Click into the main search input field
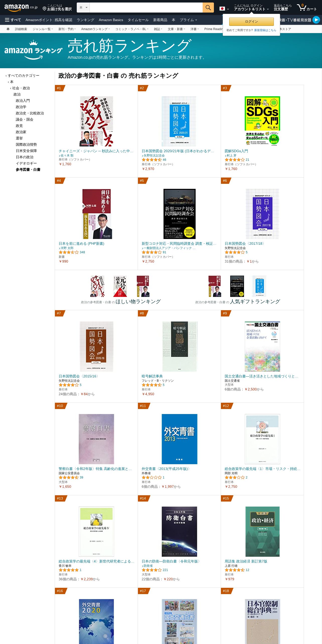The height and width of the screenshot is (644, 322). click(146, 8)
